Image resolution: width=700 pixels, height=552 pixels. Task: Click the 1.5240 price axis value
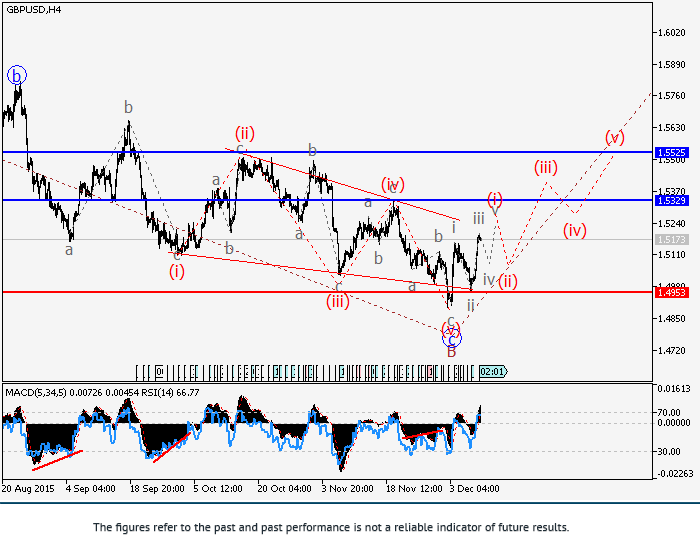tap(671, 223)
